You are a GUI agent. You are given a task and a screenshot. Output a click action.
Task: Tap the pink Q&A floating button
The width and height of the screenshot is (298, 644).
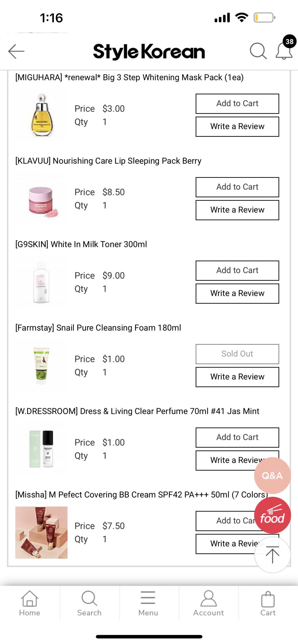(x=272, y=475)
